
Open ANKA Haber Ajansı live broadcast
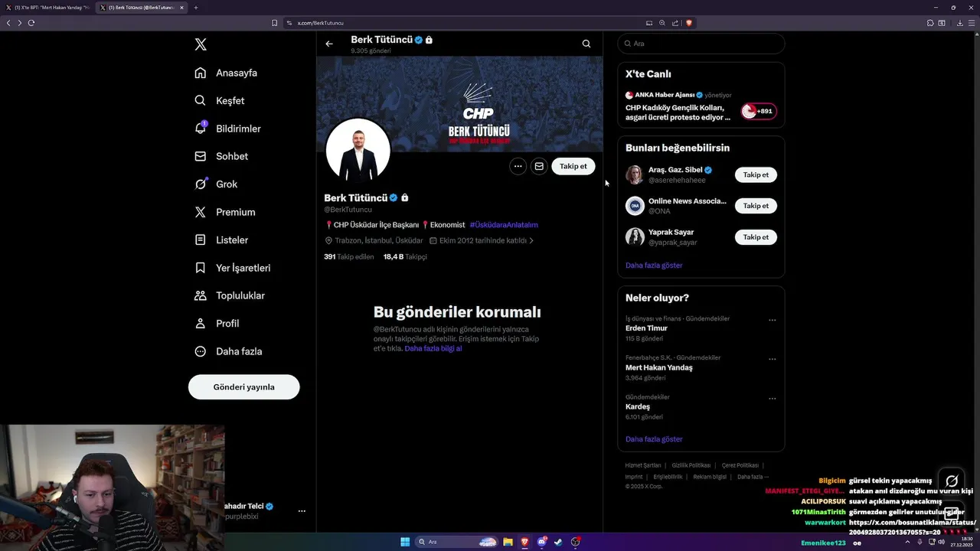coord(678,108)
